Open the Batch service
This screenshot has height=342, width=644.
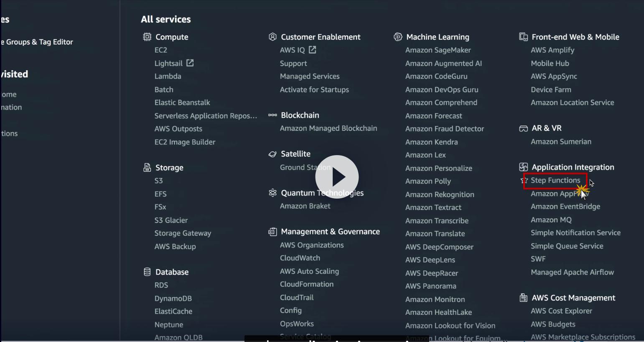(164, 89)
